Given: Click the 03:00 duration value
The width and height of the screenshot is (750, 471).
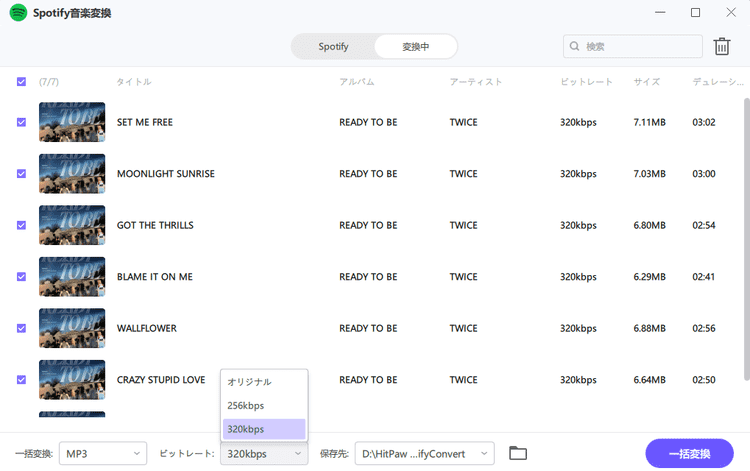Looking at the screenshot, I should 704,174.
